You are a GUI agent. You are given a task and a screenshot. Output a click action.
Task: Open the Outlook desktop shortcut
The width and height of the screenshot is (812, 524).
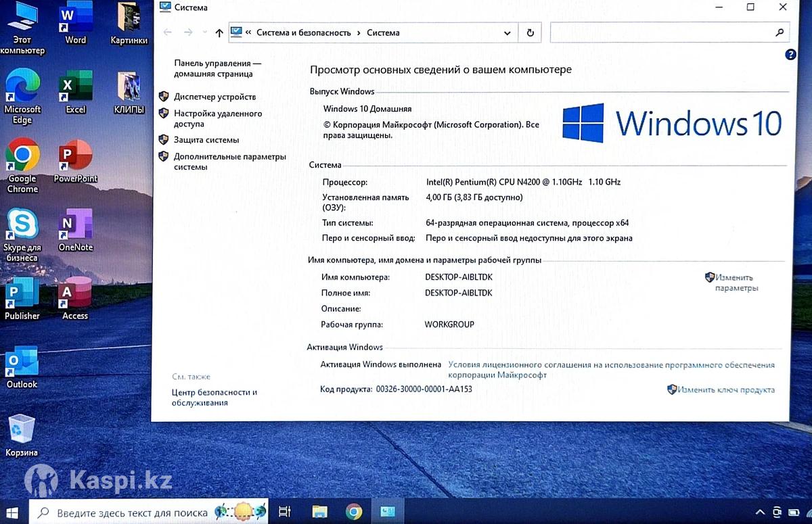[22, 368]
